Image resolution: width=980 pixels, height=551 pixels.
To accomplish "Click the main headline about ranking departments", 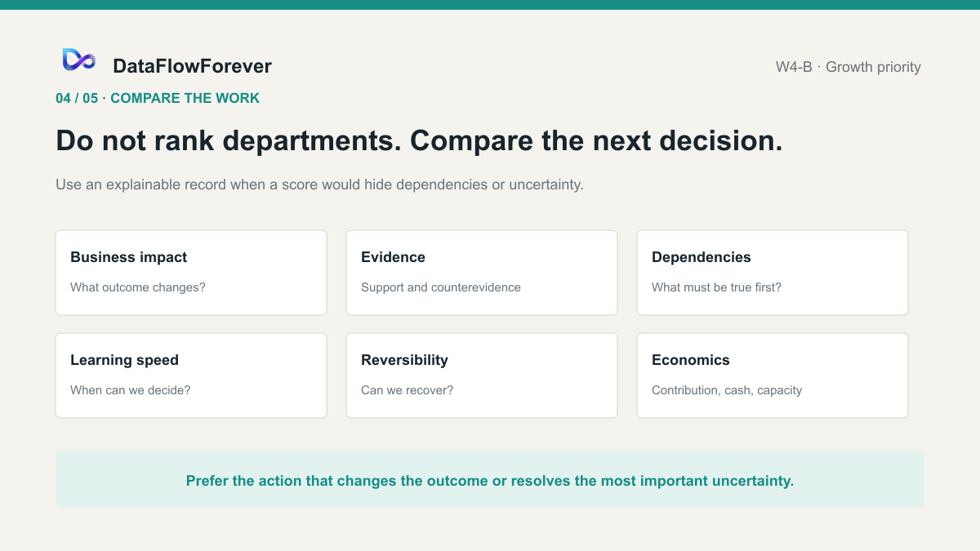I will coord(419,140).
